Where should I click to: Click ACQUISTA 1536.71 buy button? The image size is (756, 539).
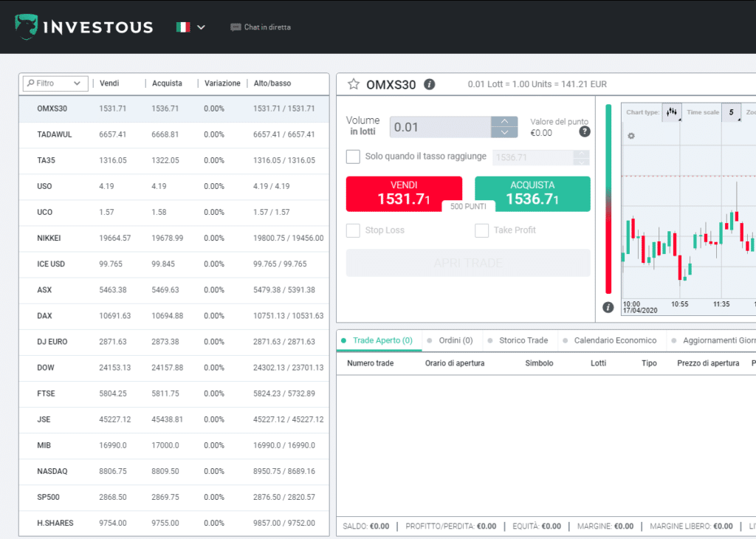click(x=532, y=193)
